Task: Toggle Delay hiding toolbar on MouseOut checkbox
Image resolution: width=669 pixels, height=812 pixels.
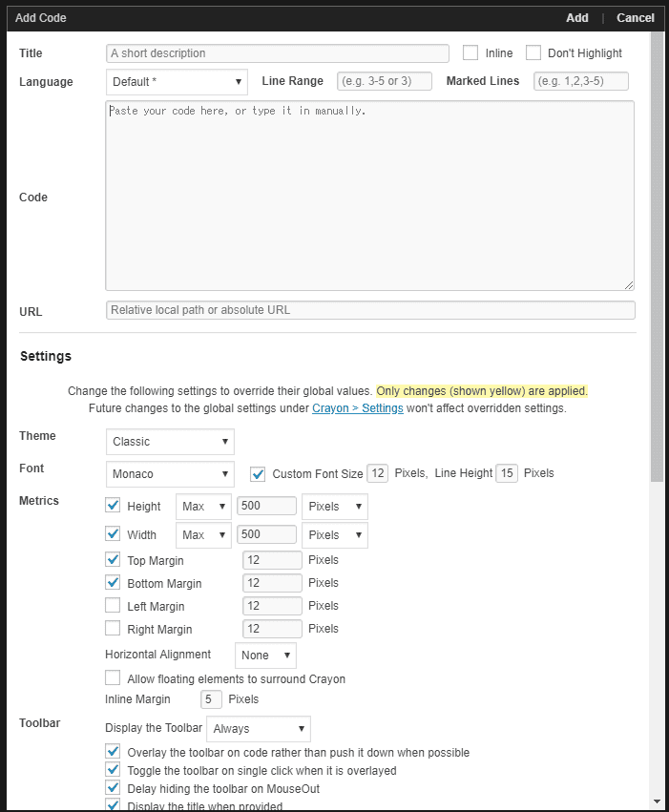Action: [x=113, y=787]
